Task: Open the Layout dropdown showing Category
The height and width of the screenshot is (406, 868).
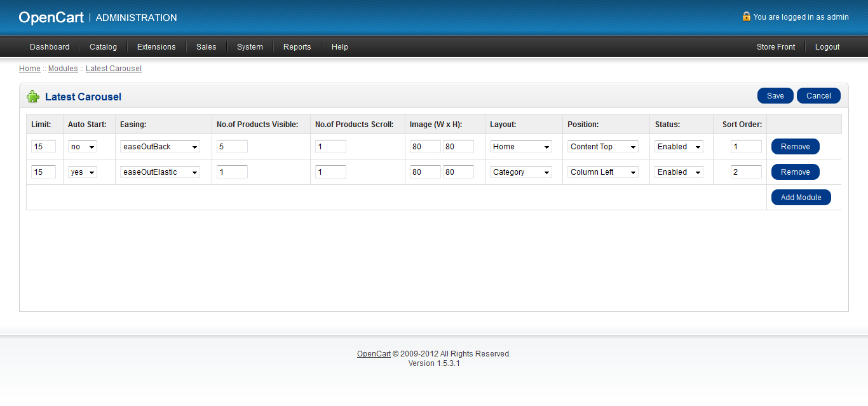Action: [520, 172]
